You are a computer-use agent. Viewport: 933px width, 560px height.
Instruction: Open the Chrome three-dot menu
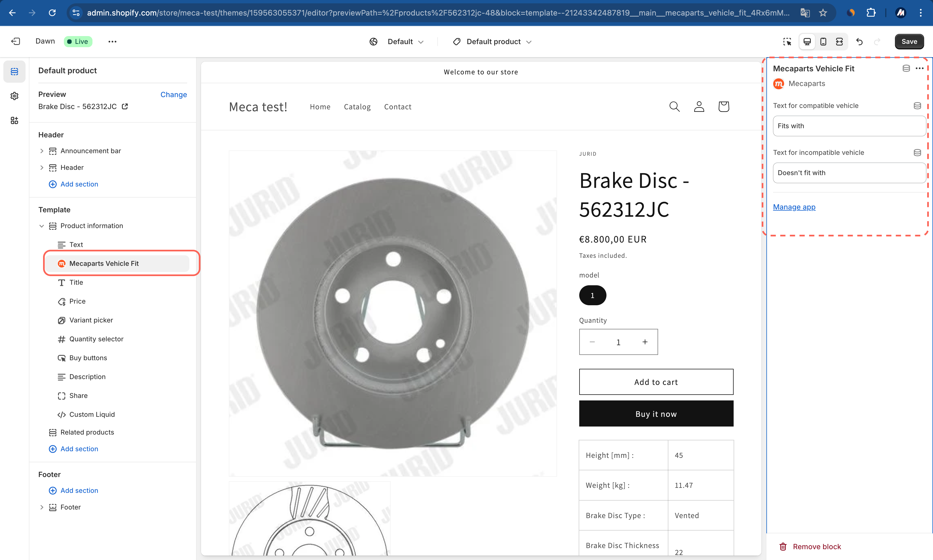point(921,13)
